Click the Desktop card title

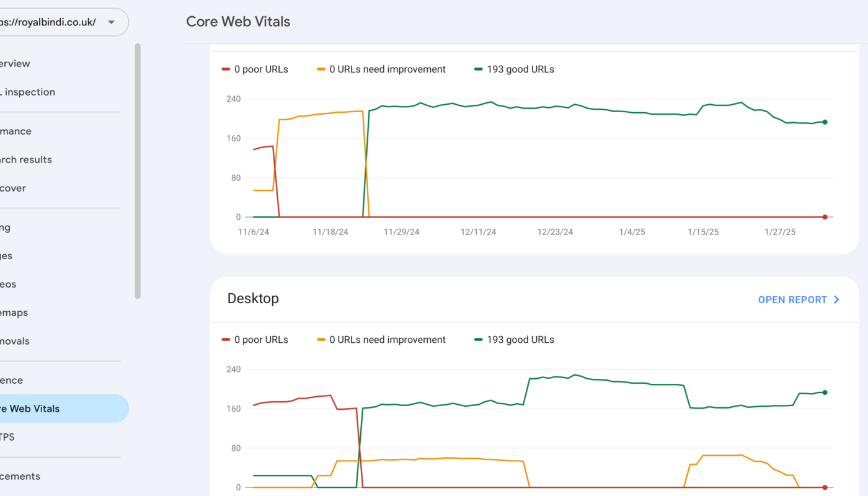point(253,298)
